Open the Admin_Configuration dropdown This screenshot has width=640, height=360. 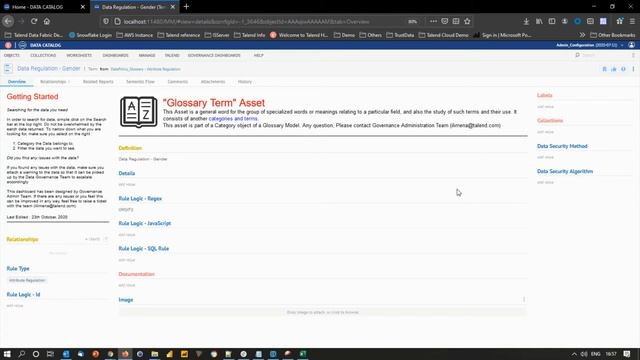pyautogui.click(x=589, y=45)
